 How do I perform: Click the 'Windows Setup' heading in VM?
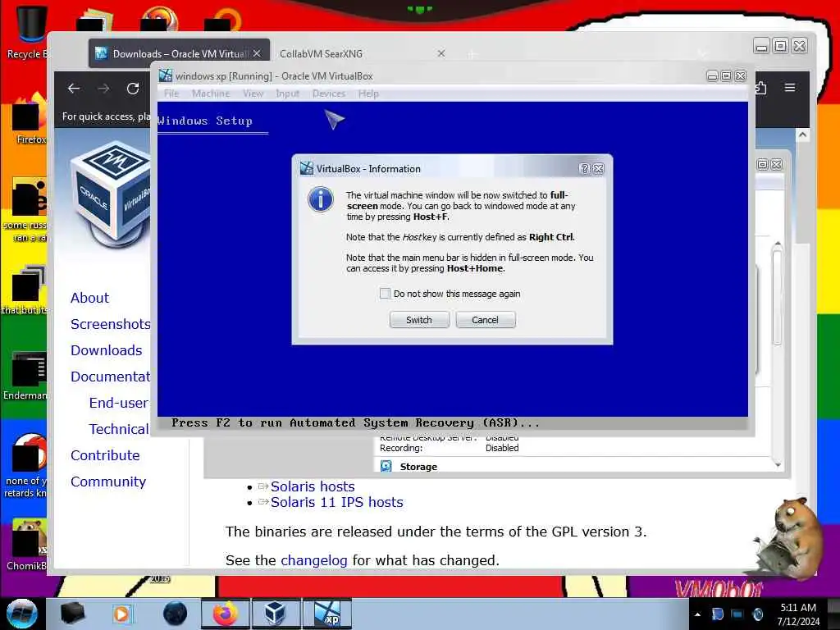coord(205,121)
